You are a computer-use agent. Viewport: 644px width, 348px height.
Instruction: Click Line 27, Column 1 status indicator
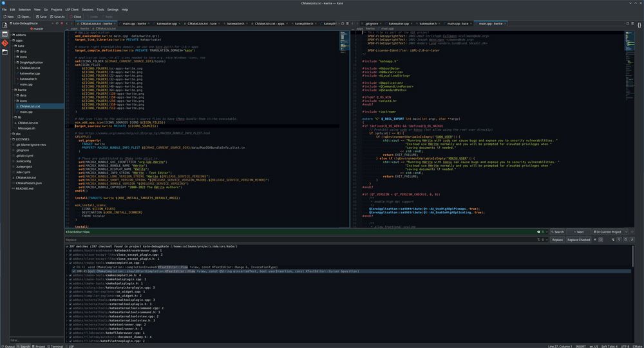560,346
